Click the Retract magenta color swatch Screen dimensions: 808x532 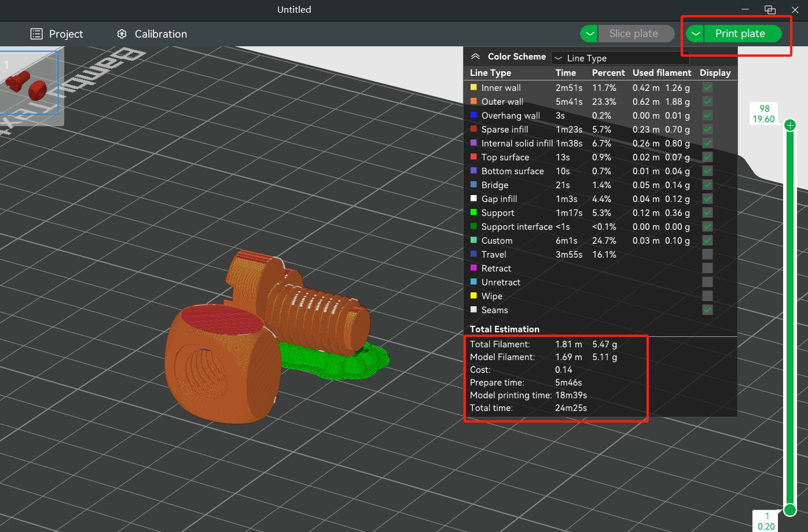[x=473, y=268]
